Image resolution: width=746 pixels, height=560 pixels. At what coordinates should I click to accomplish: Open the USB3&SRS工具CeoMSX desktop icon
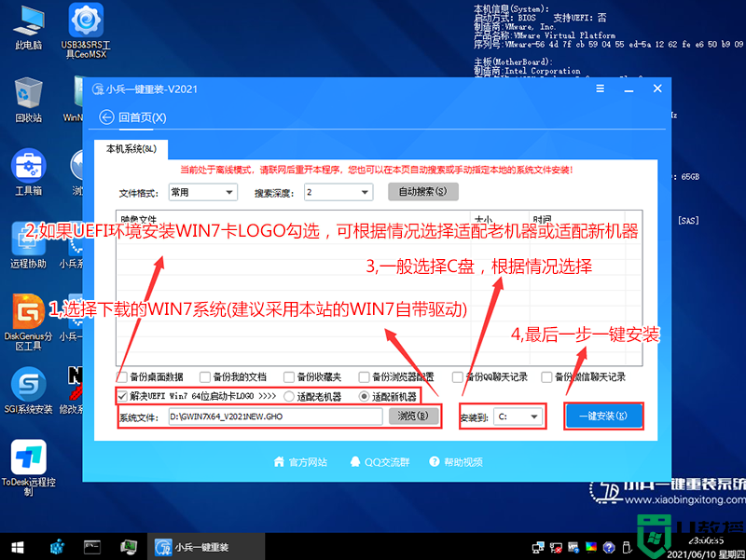point(86,31)
